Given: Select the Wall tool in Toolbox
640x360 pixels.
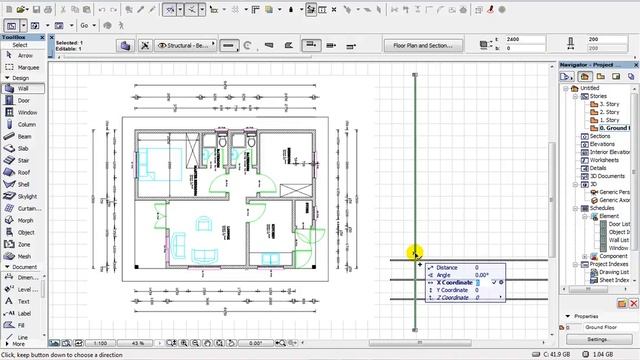Looking at the screenshot, I should coord(23,88).
